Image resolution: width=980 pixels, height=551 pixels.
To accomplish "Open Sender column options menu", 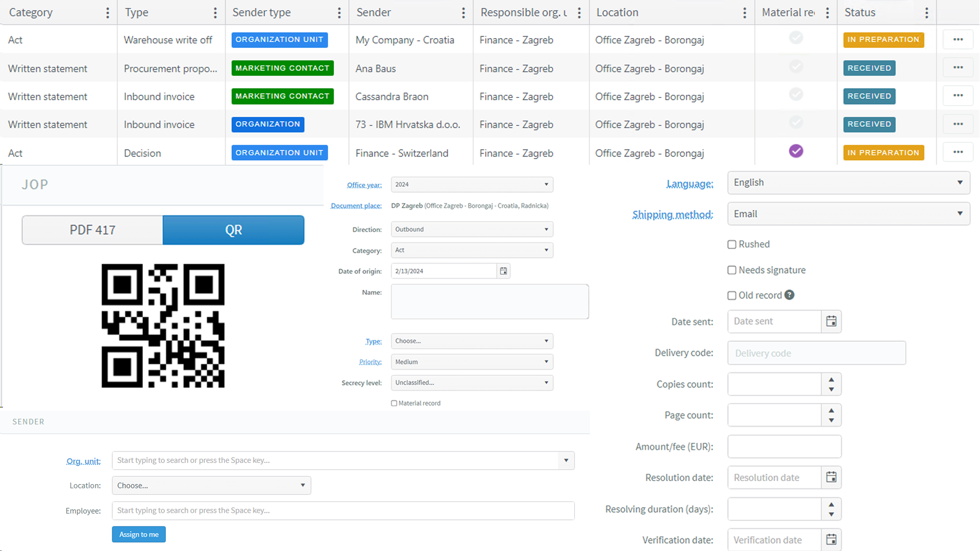I will coord(463,13).
